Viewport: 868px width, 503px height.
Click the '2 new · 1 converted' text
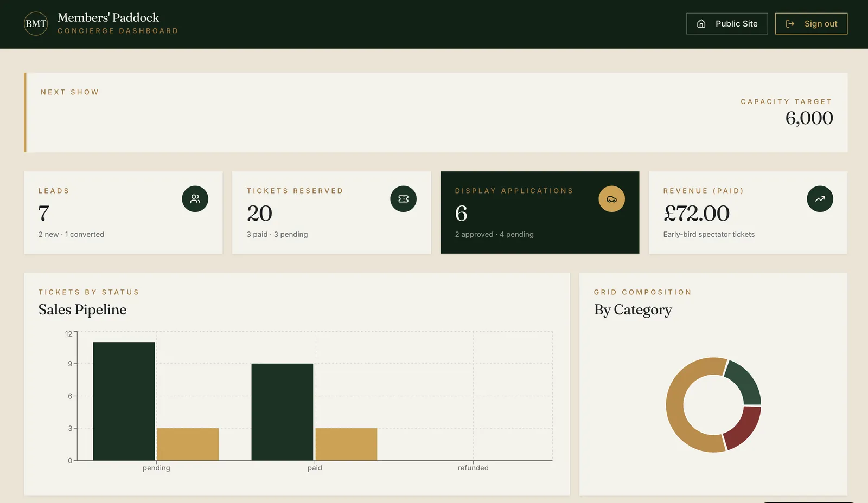pyautogui.click(x=71, y=234)
